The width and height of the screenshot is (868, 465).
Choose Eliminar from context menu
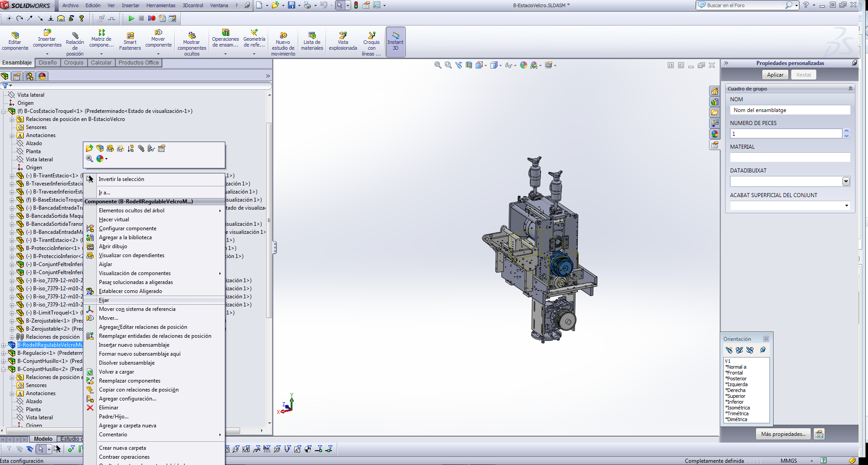click(x=155, y=408)
